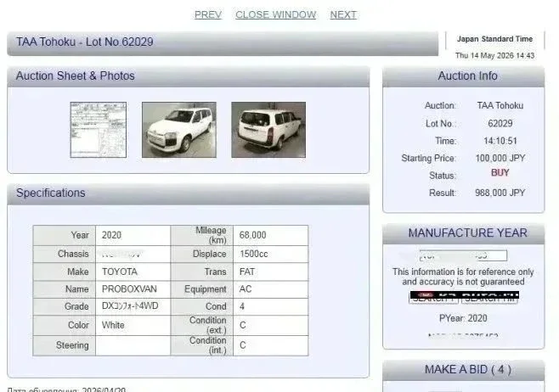Screen dimensions: 559x392
Task: Select the Trans value FAT
Action: tap(271, 272)
